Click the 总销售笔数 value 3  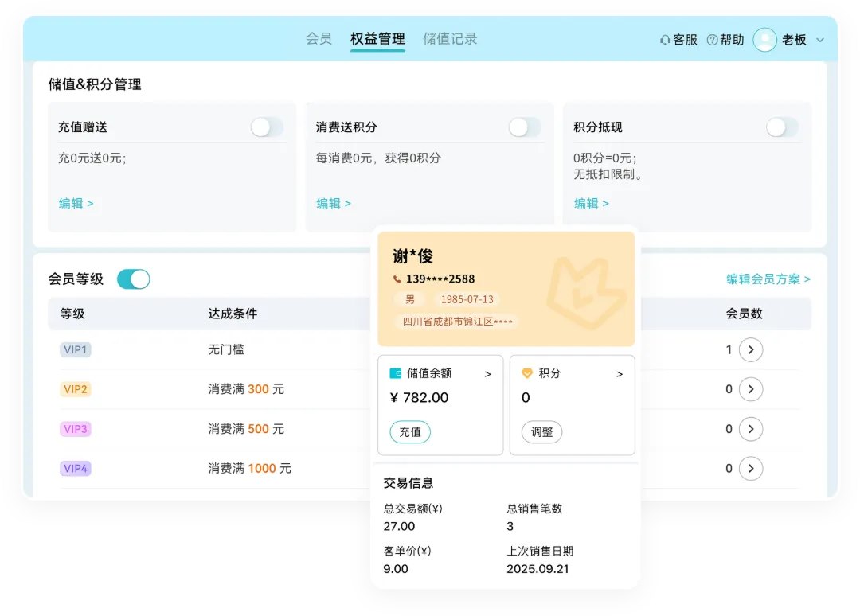(510, 526)
